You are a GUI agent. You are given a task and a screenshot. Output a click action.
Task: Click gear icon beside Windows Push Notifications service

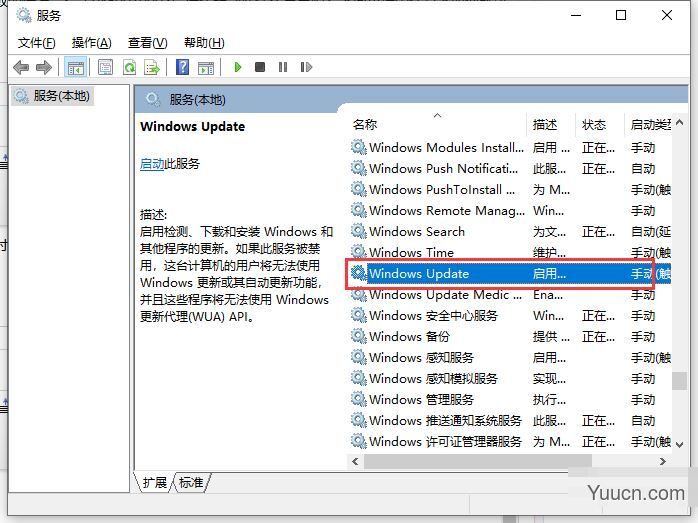358,168
